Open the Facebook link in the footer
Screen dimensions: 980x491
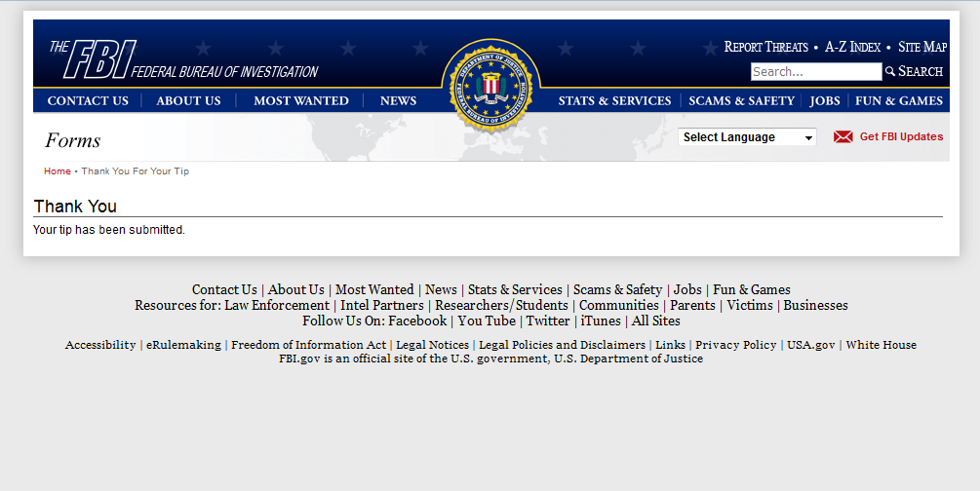point(417,321)
